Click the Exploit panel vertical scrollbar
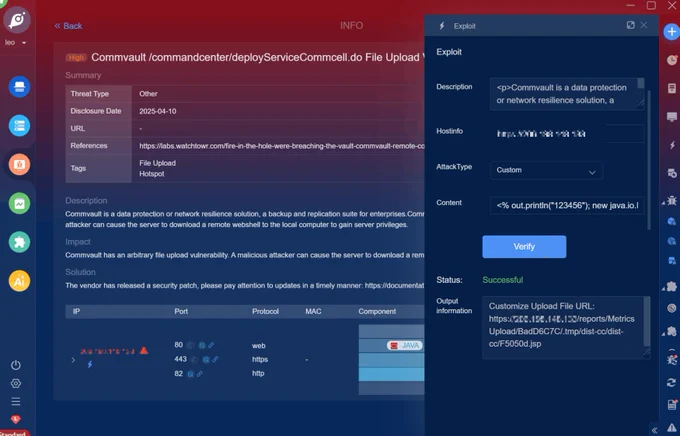The image size is (680, 436). [649, 160]
